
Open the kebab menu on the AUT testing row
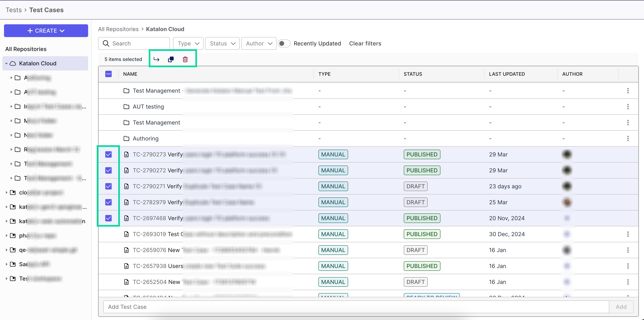(628, 106)
